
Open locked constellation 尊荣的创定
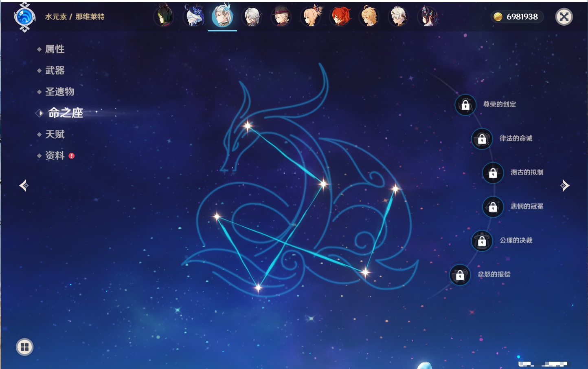[x=465, y=105]
